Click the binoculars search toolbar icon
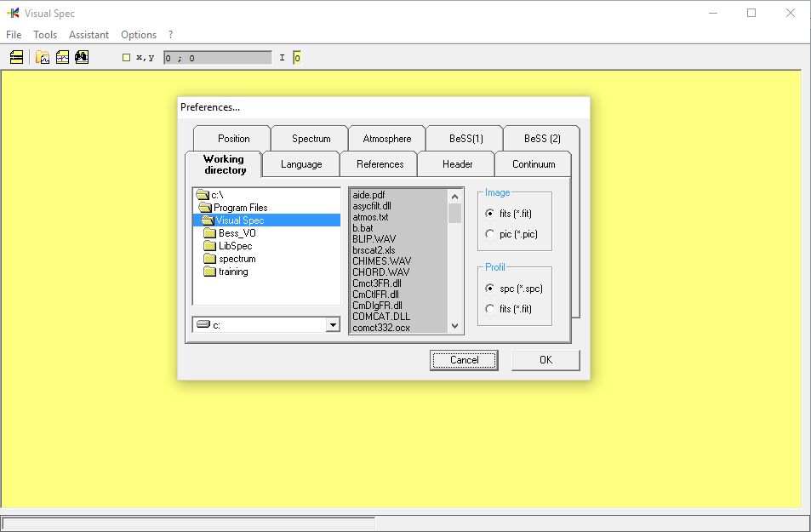Viewport: 811px width, 532px height. [82, 56]
